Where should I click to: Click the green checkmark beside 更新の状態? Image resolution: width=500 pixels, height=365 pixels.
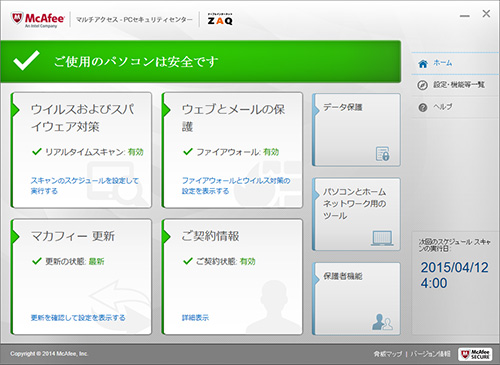coord(37,261)
